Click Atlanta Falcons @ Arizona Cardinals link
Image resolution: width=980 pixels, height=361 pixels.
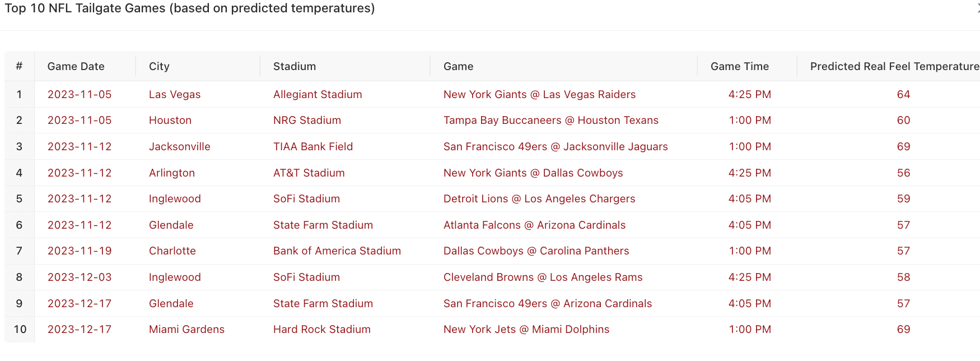[x=534, y=225]
